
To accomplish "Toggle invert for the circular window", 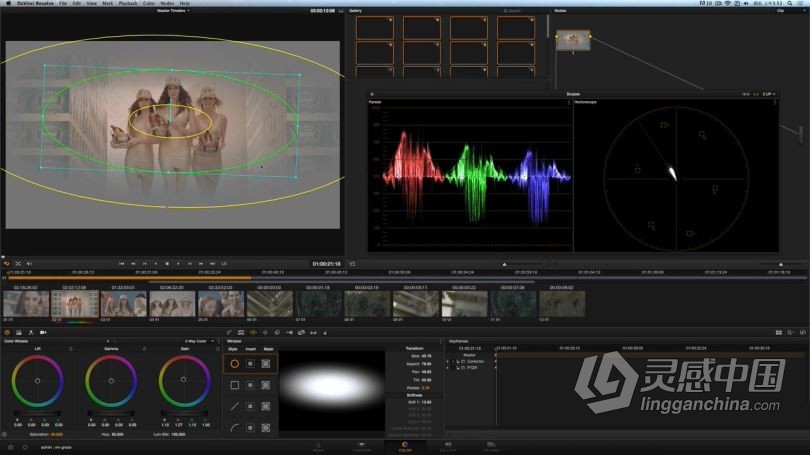I will point(250,364).
